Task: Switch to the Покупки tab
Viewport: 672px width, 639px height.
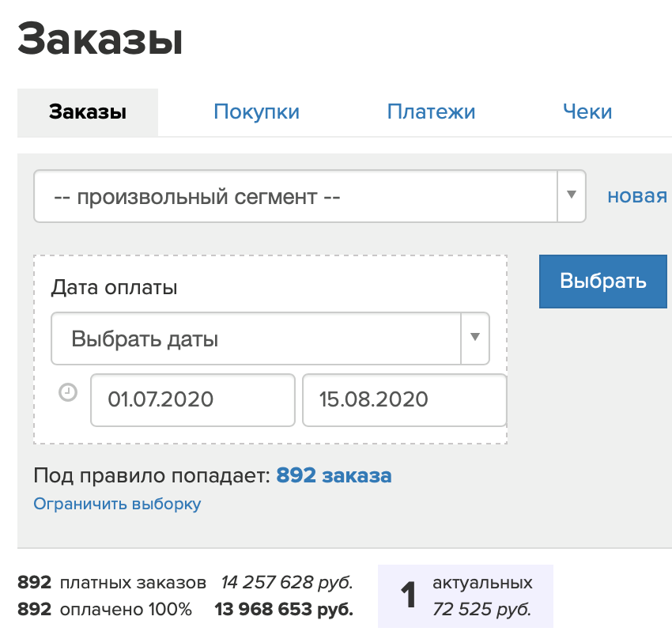Action: (256, 112)
